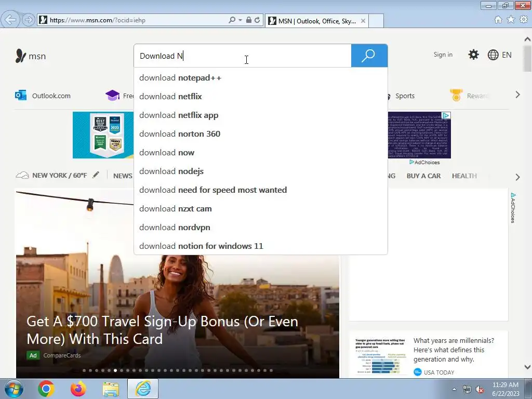
Task: Select suggestion download netflix app
Action: [x=261, y=115]
